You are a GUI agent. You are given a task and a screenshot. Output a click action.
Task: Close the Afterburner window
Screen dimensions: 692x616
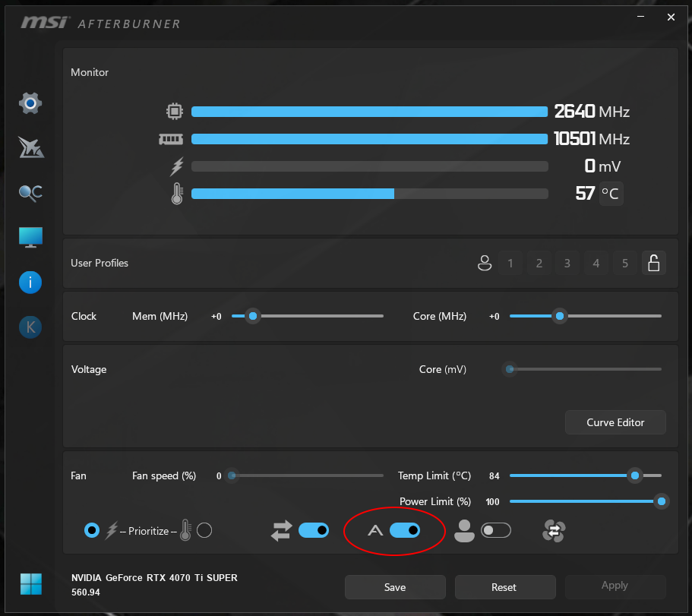pos(671,17)
